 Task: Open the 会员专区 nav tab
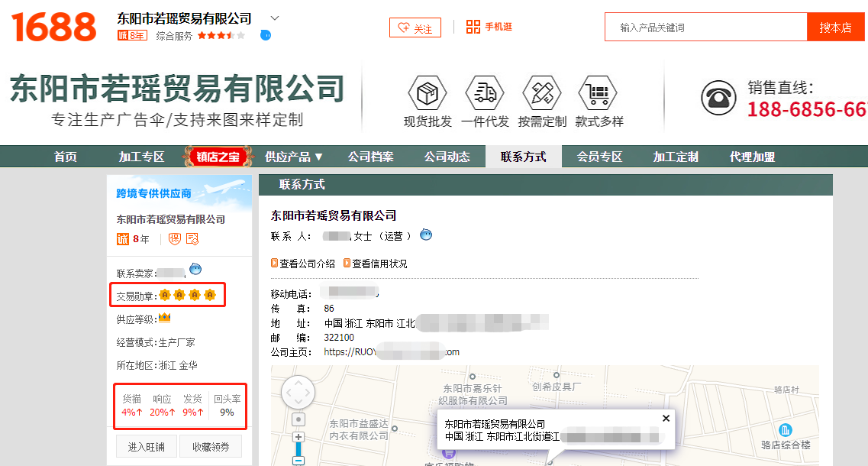point(599,157)
